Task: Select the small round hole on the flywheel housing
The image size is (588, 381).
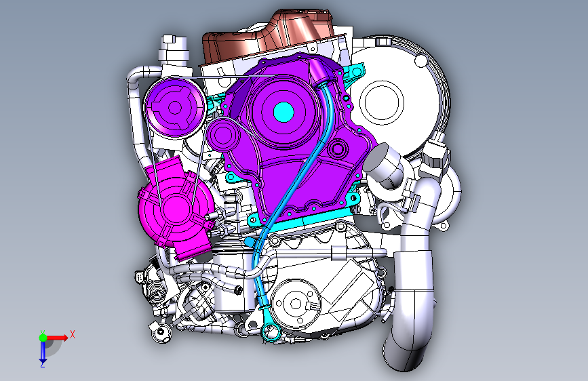Action: 420,61
